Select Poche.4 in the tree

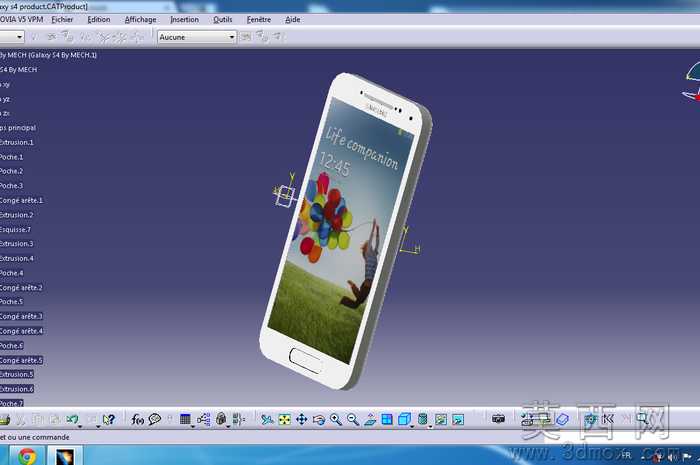(12, 273)
